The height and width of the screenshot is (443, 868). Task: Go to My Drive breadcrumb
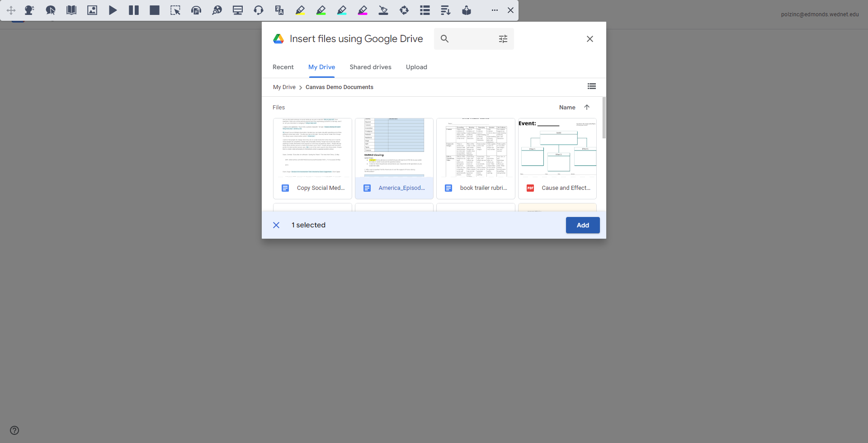[x=284, y=87]
